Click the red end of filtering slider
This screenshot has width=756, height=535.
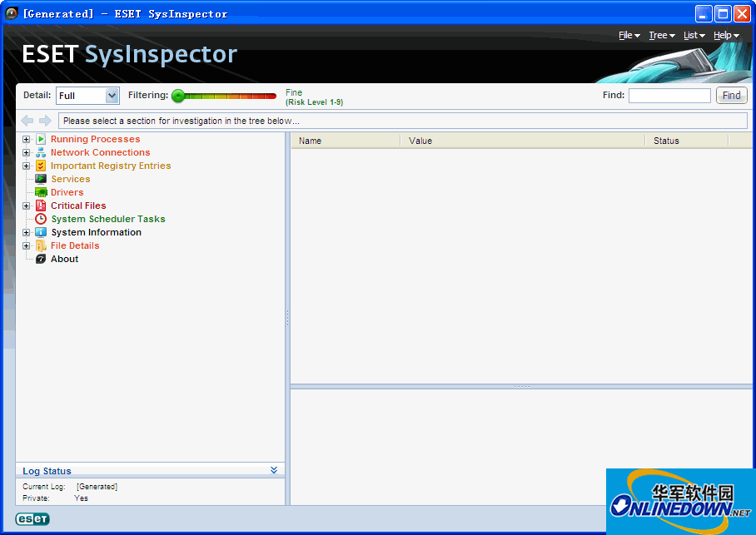pyautogui.click(x=270, y=97)
